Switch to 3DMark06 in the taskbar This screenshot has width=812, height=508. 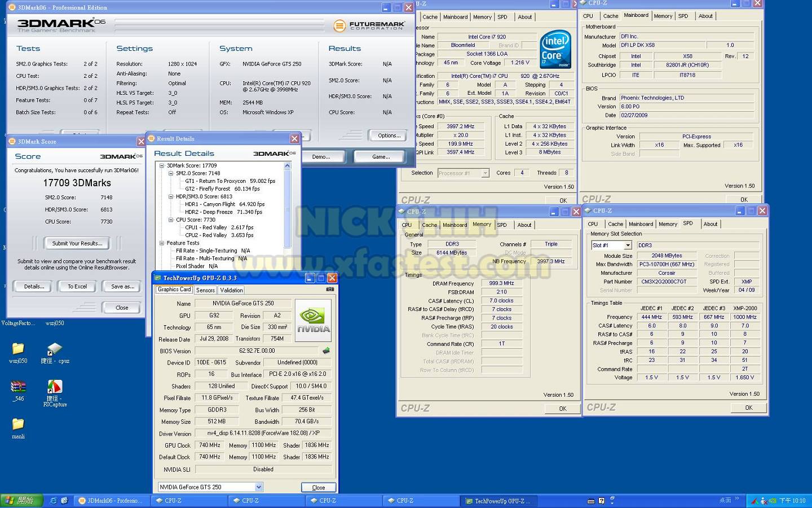(x=113, y=501)
